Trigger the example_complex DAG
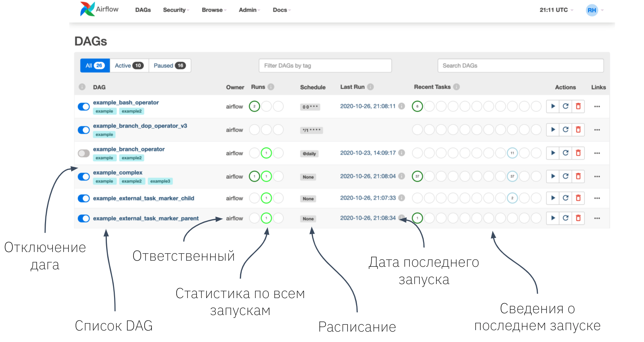The image size is (644, 342). [x=553, y=176]
